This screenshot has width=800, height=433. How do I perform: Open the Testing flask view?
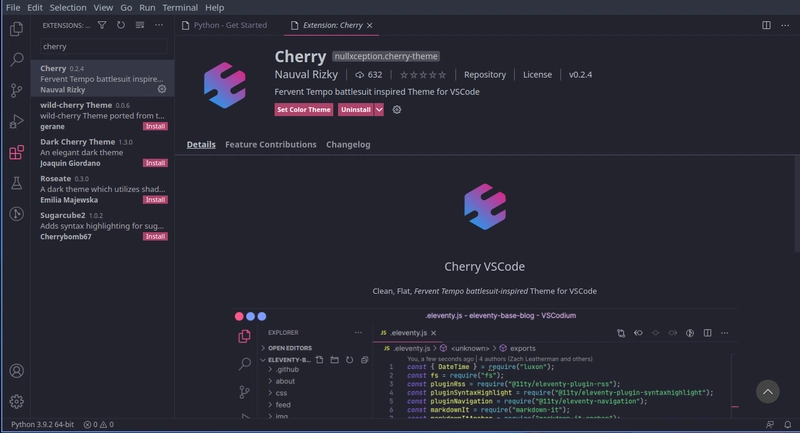[16, 183]
